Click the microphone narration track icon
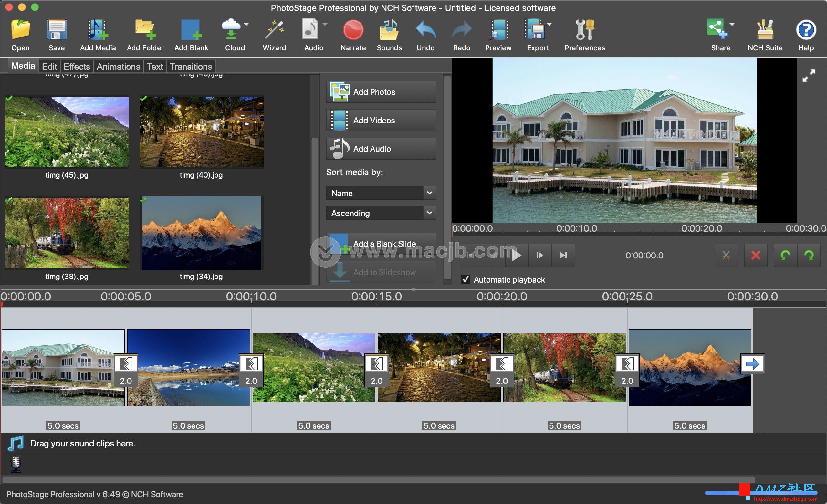 click(x=16, y=464)
